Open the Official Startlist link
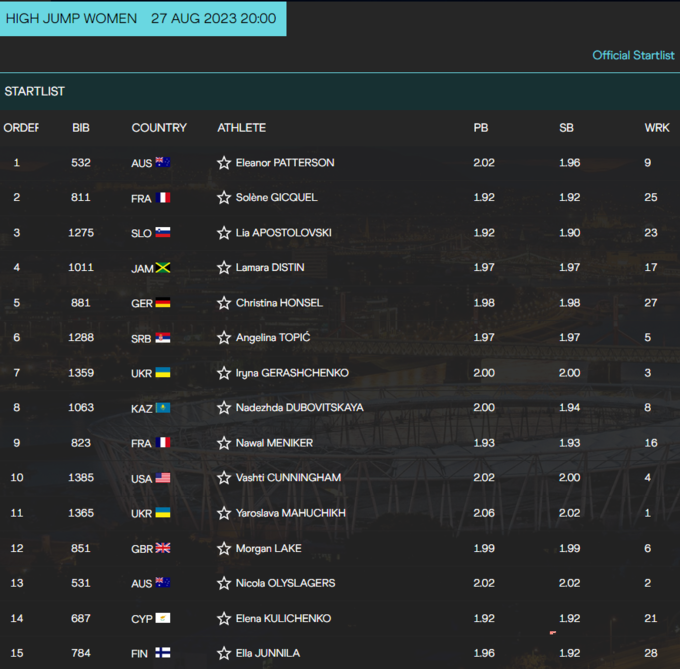680x669 pixels. pyautogui.click(x=633, y=55)
